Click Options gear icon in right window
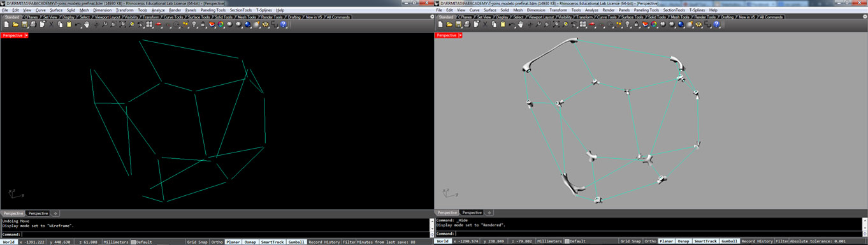868x245 pixels. click(698, 24)
